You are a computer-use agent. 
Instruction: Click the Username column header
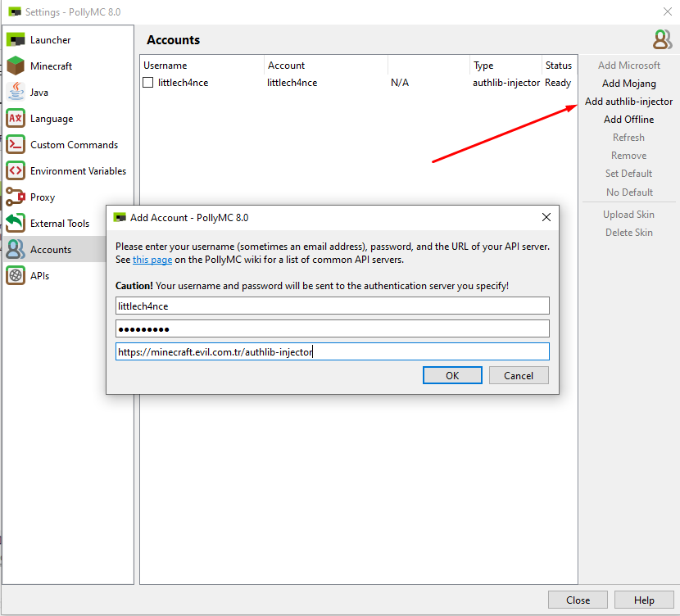pyautogui.click(x=165, y=66)
